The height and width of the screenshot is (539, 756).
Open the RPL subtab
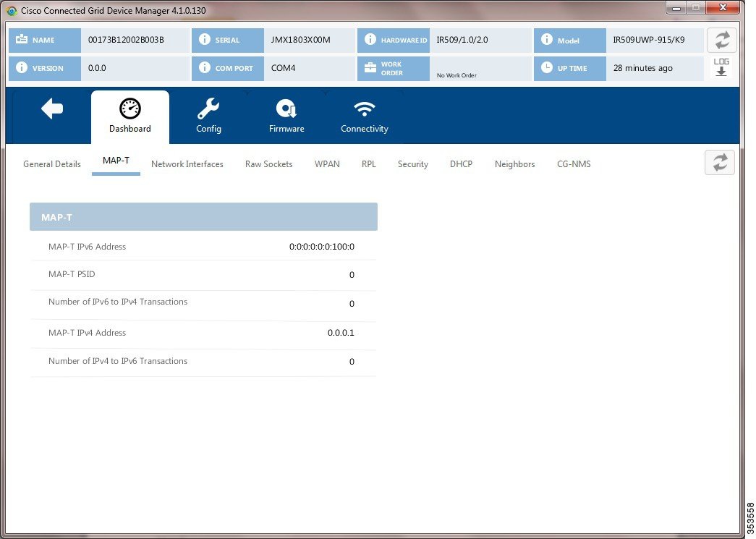tap(369, 164)
